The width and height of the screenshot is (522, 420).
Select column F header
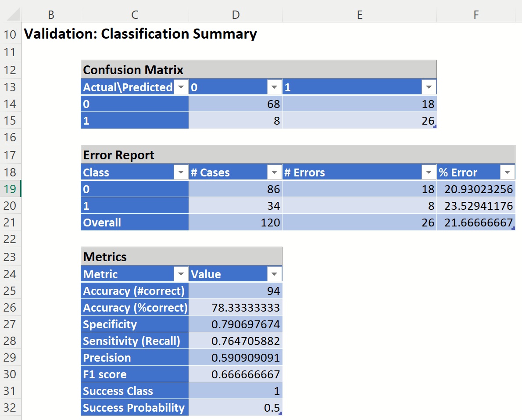476,15
